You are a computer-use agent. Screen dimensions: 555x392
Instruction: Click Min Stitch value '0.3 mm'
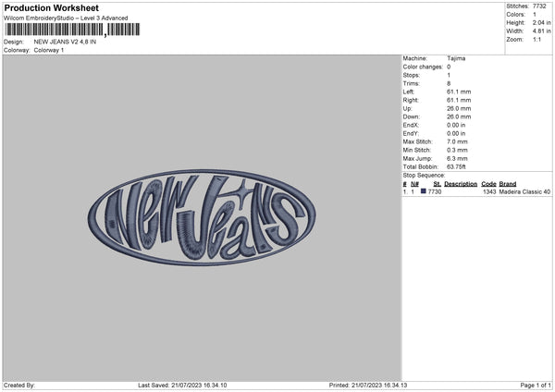[x=457, y=151]
